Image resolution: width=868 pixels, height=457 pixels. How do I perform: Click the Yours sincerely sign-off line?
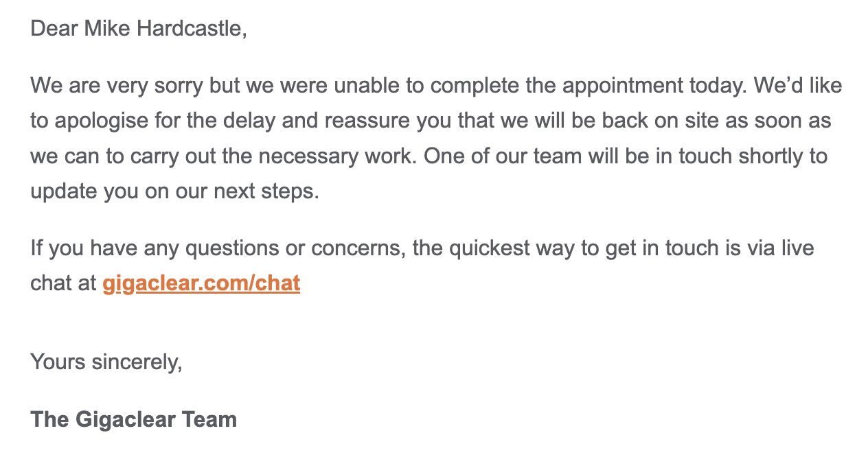(x=106, y=362)
